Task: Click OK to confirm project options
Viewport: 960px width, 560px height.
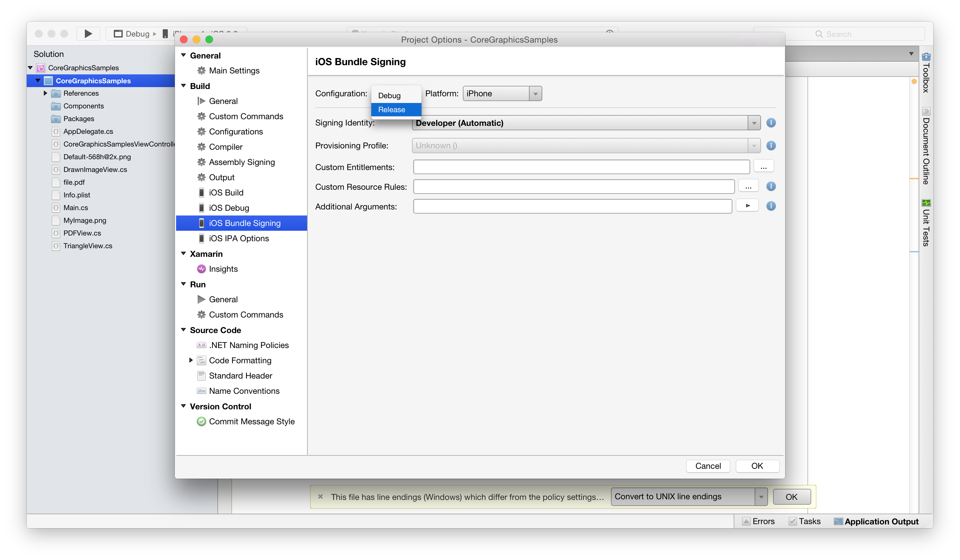Action: pos(756,465)
